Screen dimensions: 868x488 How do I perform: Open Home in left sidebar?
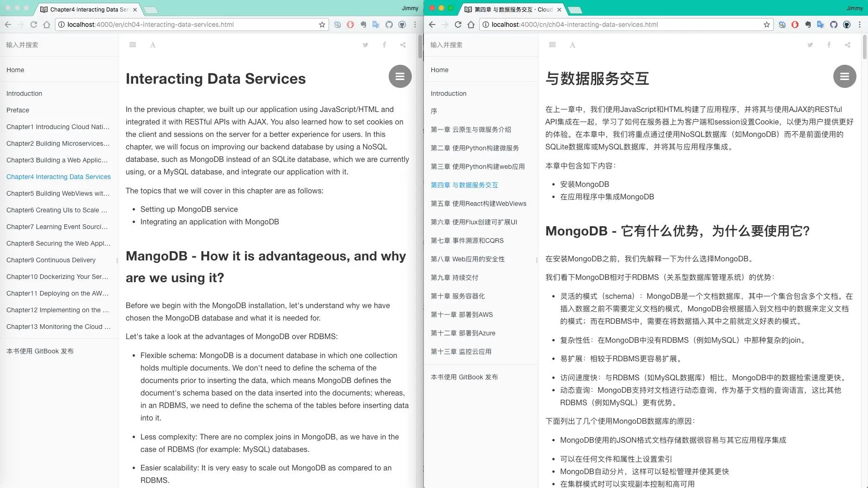[x=15, y=70]
